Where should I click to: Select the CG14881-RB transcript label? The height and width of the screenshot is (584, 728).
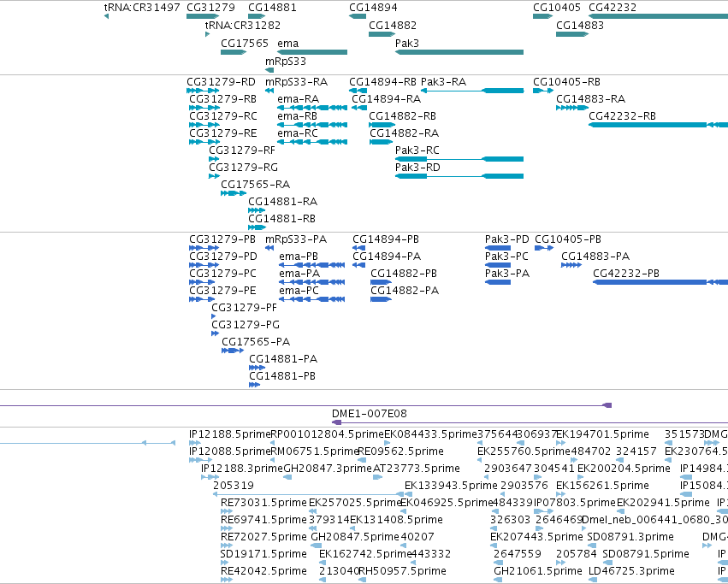(281, 219)
